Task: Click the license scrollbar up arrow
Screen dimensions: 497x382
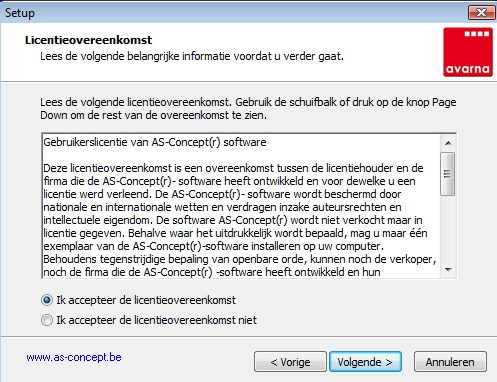Action: point(448,143)
